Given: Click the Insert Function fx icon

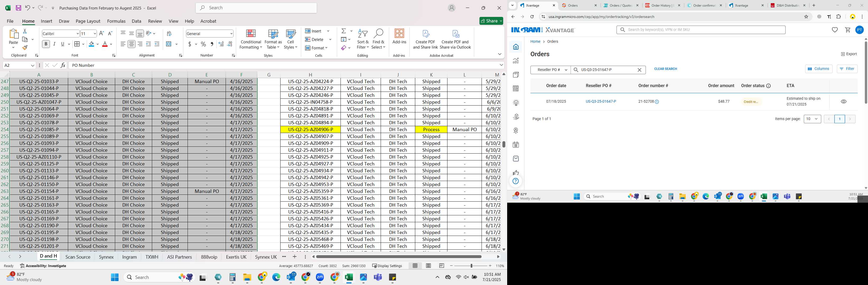Looking at the screenshot, I should [x=63, y=65].
